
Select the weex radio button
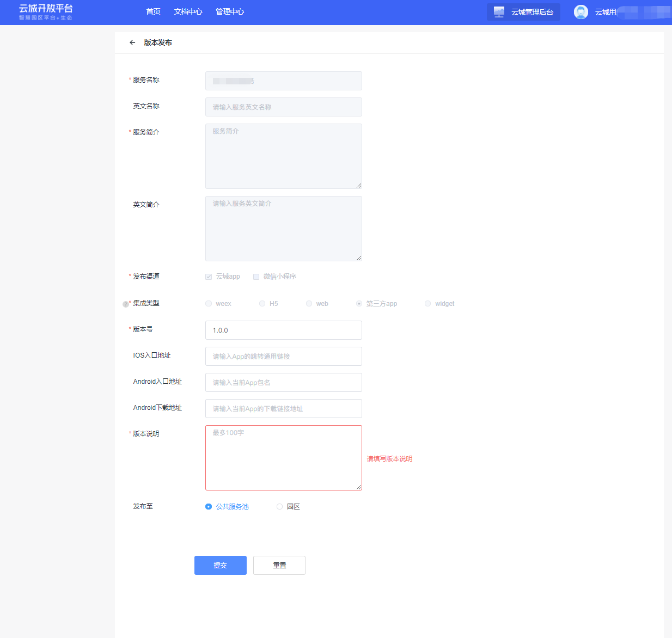pyautogui.click(x=209, y=304)
